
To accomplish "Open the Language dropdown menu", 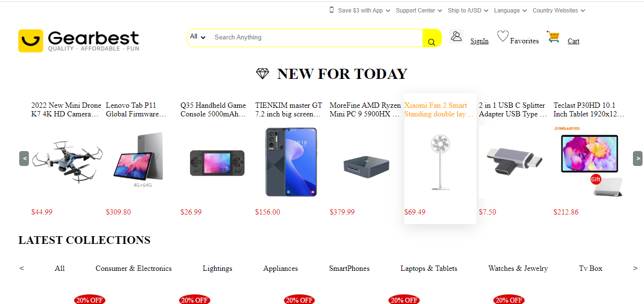I will pos(510,11).
